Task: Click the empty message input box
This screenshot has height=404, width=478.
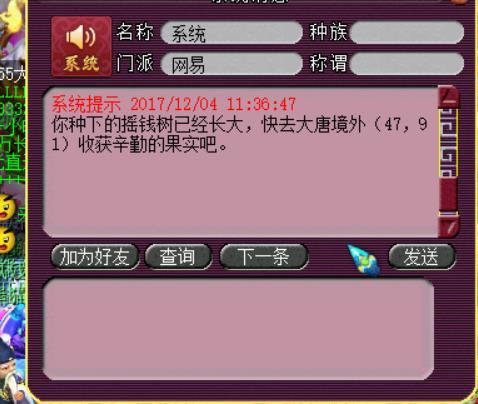Action: 238,329
